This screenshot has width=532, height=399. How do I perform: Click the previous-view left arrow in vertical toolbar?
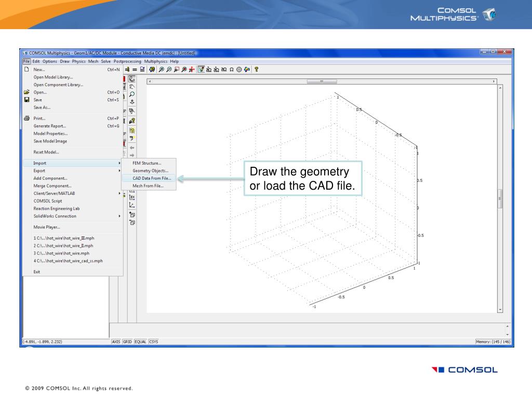[132, 148]
